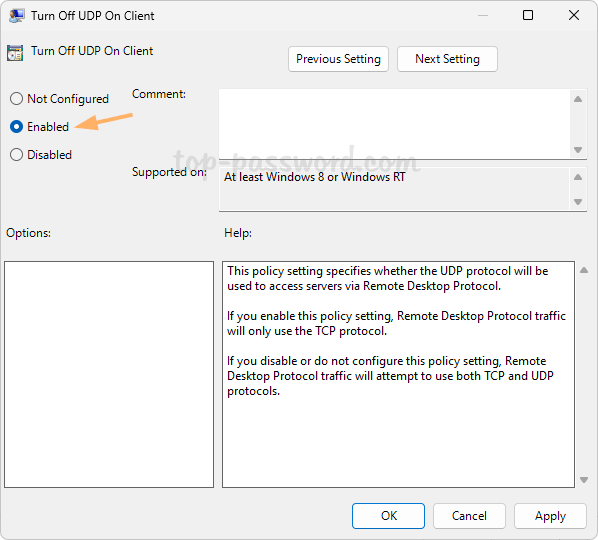Choose the Disabled radio button
This screenshot has width=598, height=540.
tap(16, 155)
